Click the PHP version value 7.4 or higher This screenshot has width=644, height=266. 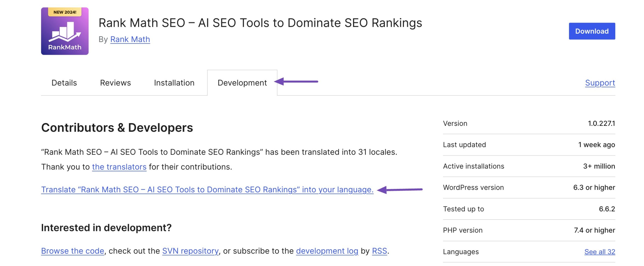pyautogui.click(x=594, y=230)
